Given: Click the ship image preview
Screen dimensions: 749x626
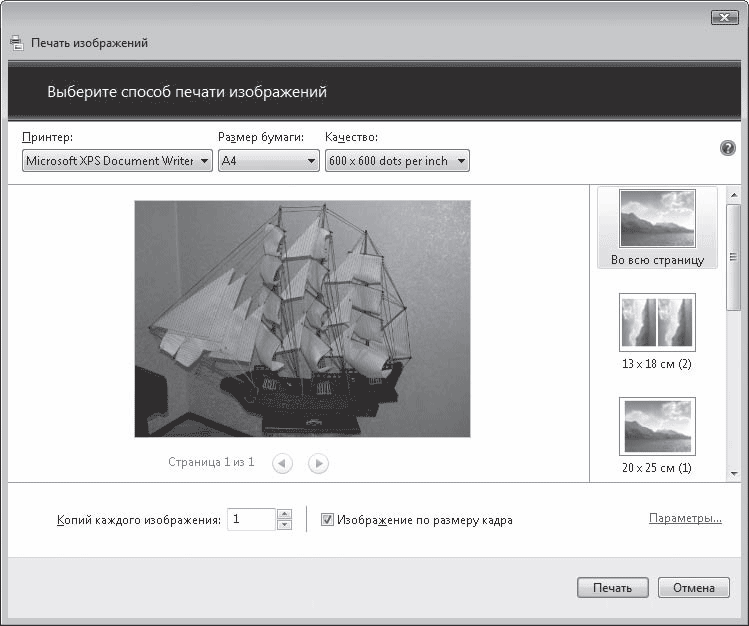Looking at the screenshot, I should (302, 319).
